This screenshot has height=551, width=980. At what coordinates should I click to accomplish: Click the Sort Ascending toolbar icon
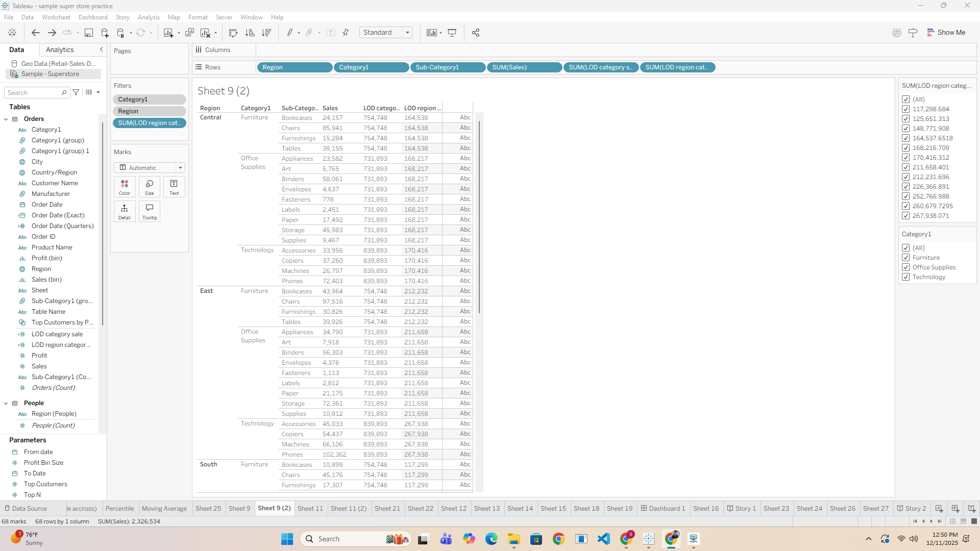[x=250, y=33]
